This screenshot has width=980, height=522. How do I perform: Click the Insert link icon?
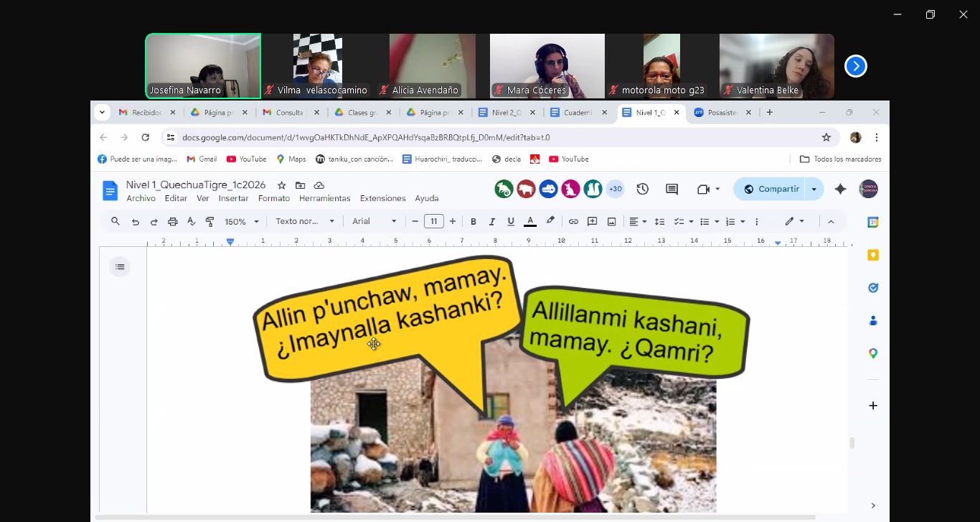click(x=573, y=222)
